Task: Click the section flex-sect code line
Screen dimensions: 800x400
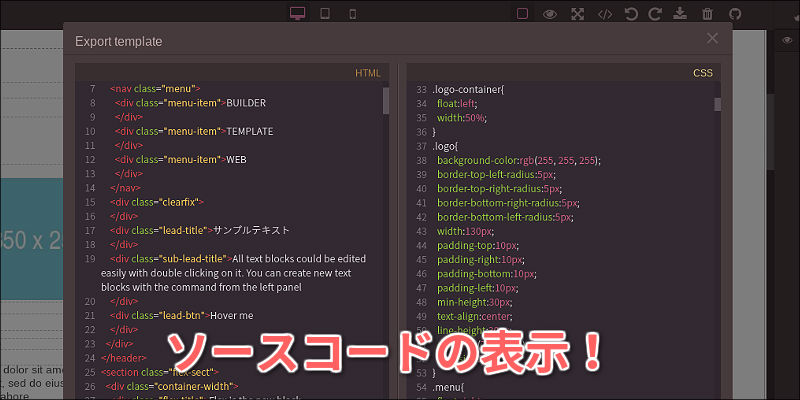Action: pos(160,372)
